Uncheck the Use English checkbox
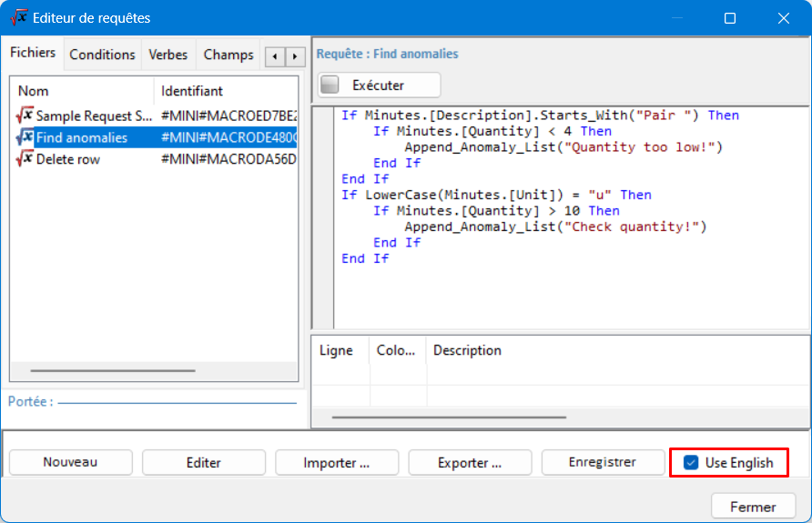Image resolution: width=812 pixels, height=523 pixels. (690, 462)
